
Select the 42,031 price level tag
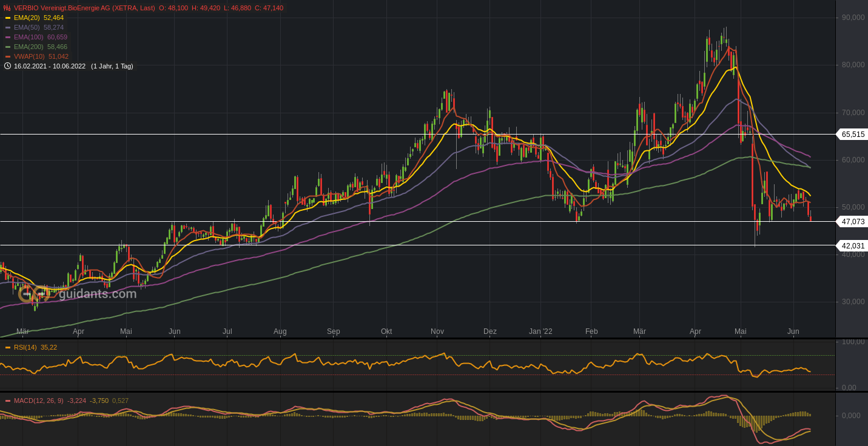852,245
